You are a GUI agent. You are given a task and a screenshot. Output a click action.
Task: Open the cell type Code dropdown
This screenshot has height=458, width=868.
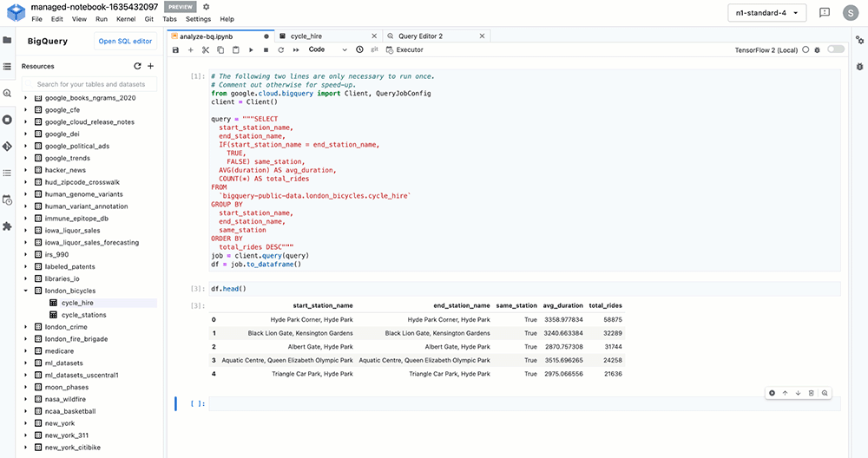point(328,49)
